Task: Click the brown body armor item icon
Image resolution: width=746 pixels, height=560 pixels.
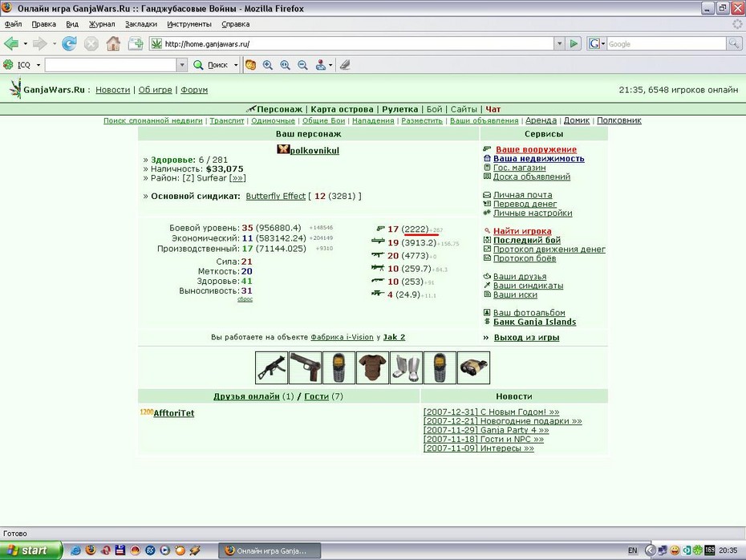Action: (x=372, y=367)
